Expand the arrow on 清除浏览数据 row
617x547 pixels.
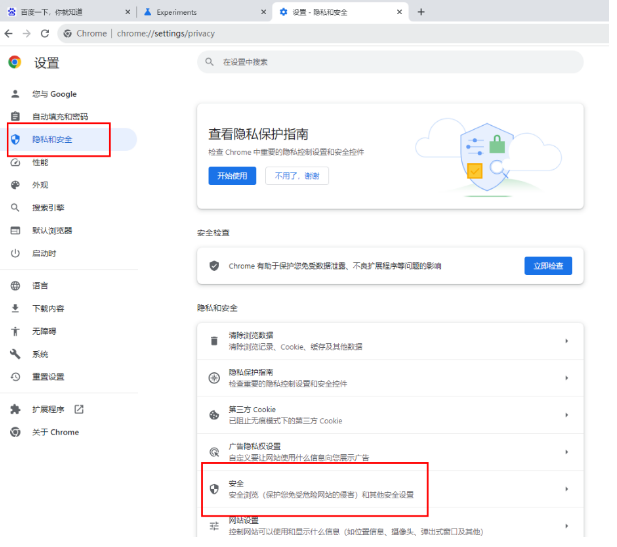point(567,341)
